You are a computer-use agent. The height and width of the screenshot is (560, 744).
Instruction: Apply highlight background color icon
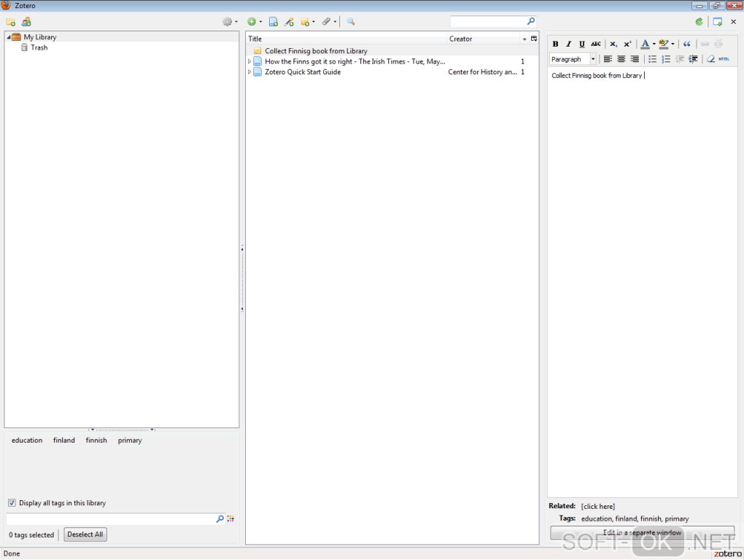coord(663,44)
